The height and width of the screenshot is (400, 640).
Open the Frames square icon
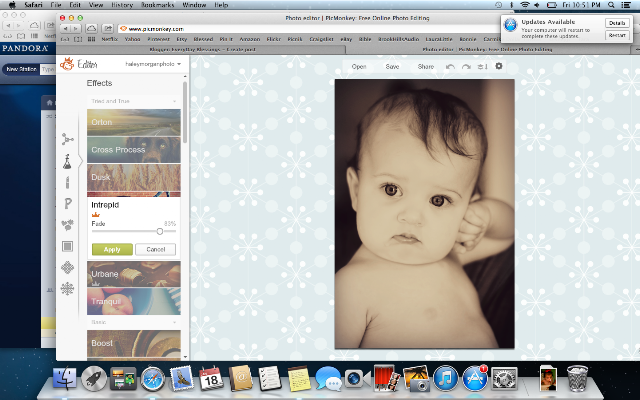tap(67, 246)
